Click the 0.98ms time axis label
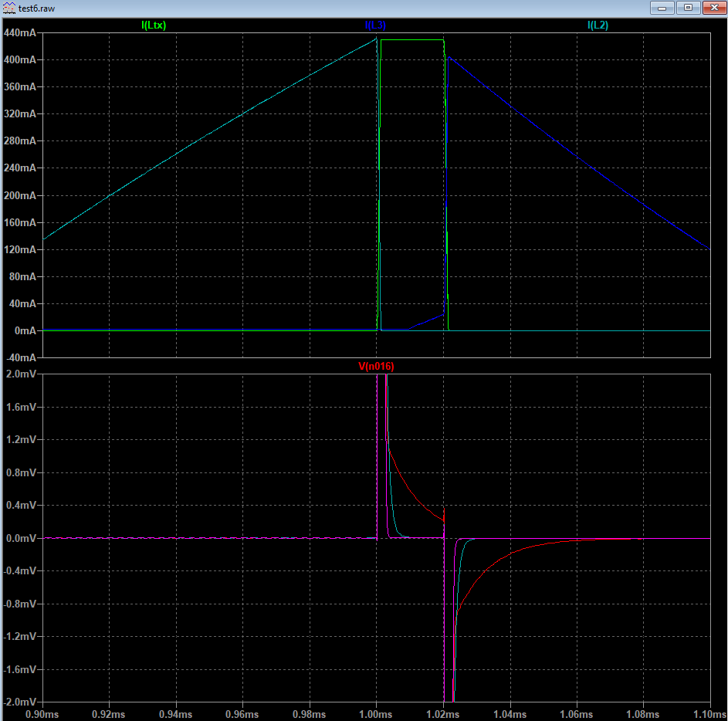The height and width of the screenshot is (721, 728). point(310,714)
